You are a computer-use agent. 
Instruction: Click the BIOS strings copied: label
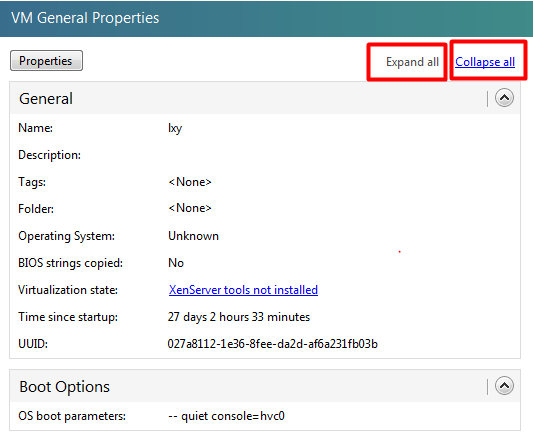(70, 263)
